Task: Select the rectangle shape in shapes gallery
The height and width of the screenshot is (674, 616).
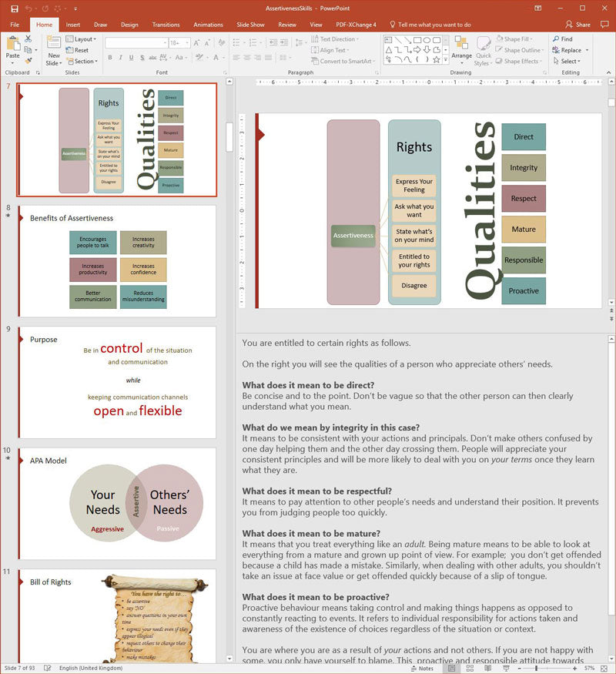Action: [417, 40]
